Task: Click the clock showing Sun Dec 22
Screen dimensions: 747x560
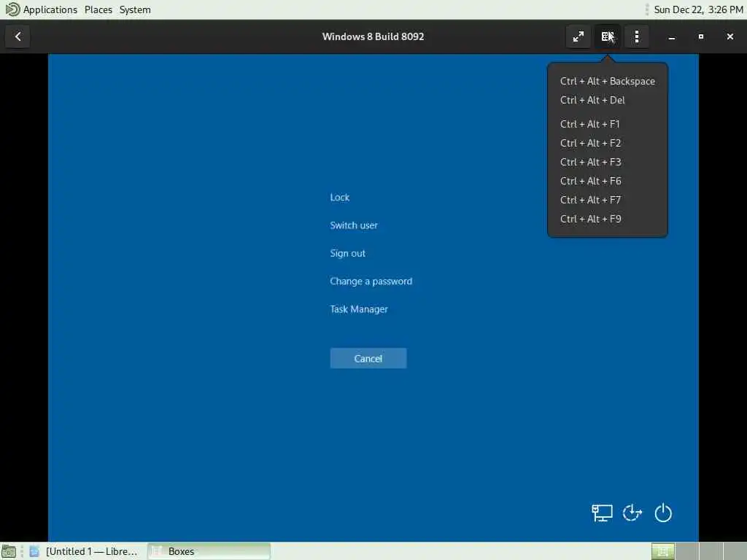Action: [698, 9]
